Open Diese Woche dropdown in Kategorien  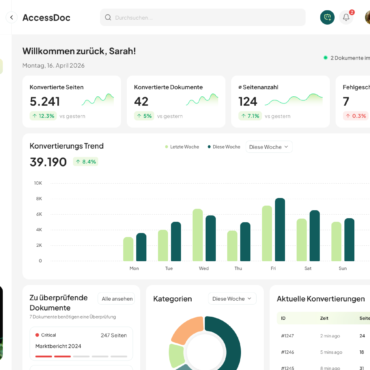click(x=232, y=299)
